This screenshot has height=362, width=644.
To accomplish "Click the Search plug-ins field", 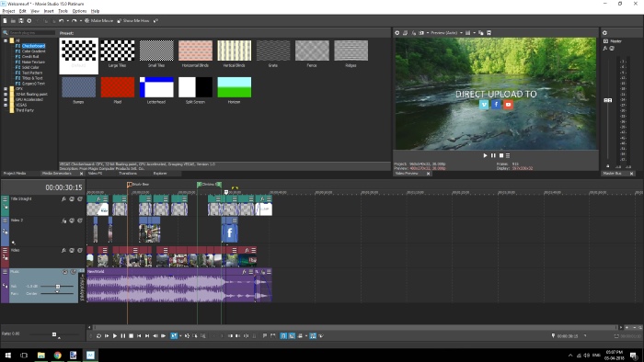I will pyautogui.click(x=32, y=32).
